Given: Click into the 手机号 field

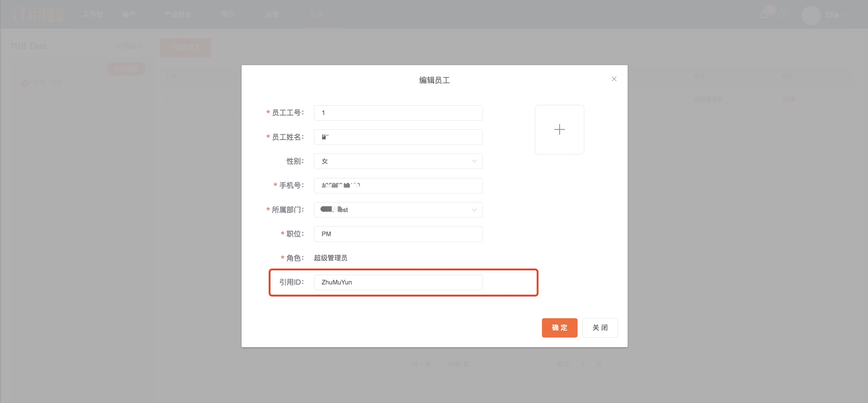Looking at the screenshot, I should (398, 186).
